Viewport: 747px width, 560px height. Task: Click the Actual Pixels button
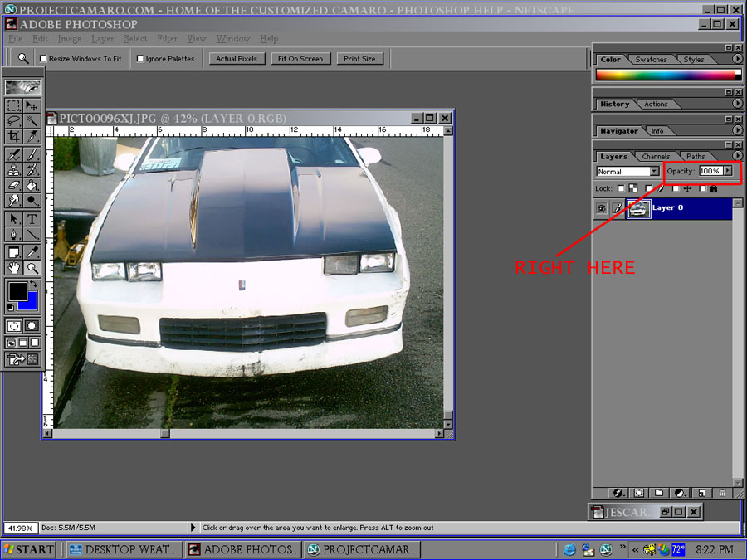click(237, 59)
